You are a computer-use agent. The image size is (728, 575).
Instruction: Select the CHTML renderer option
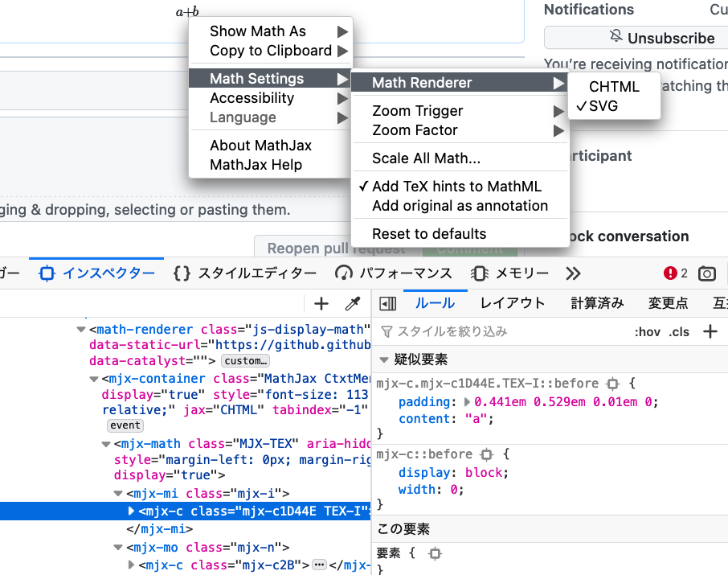pyautogui.click(x=614, y=87)
